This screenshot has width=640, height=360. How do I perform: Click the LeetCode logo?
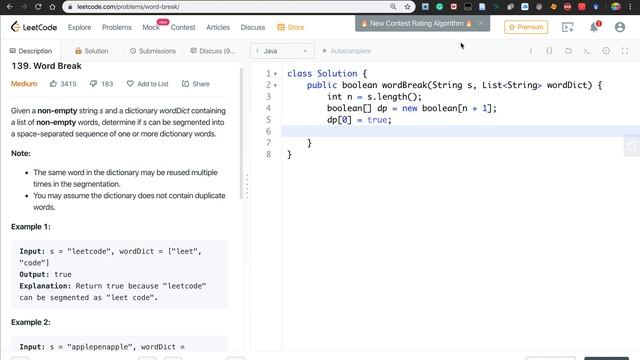34,27
